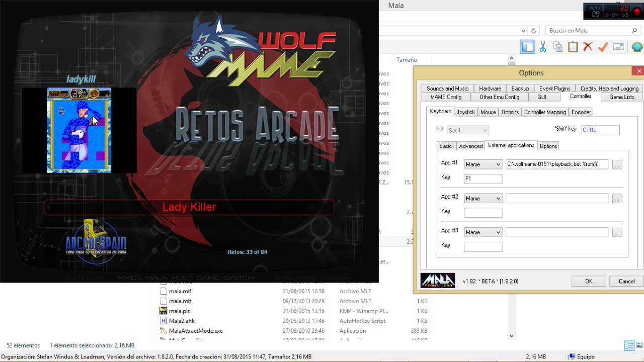Click the clipboard Paste icon
This screenshot has width=644, height=362.
point(573,47)
